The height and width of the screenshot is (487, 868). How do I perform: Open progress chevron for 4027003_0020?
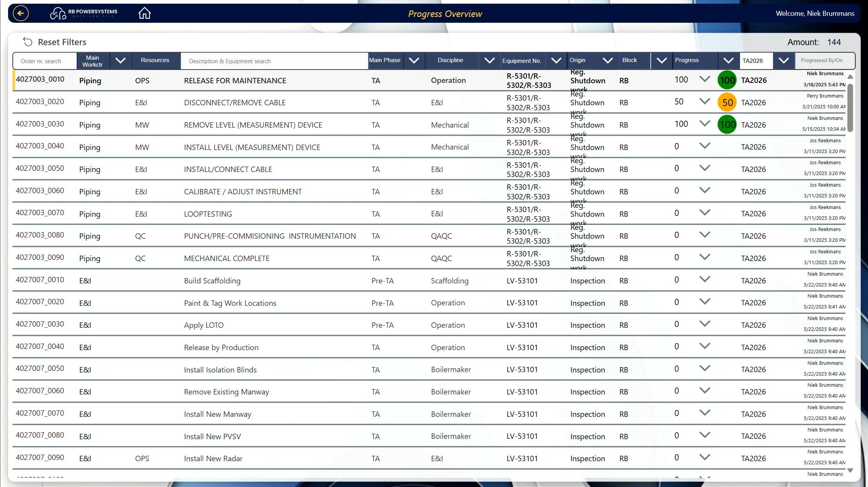point(705,101)
